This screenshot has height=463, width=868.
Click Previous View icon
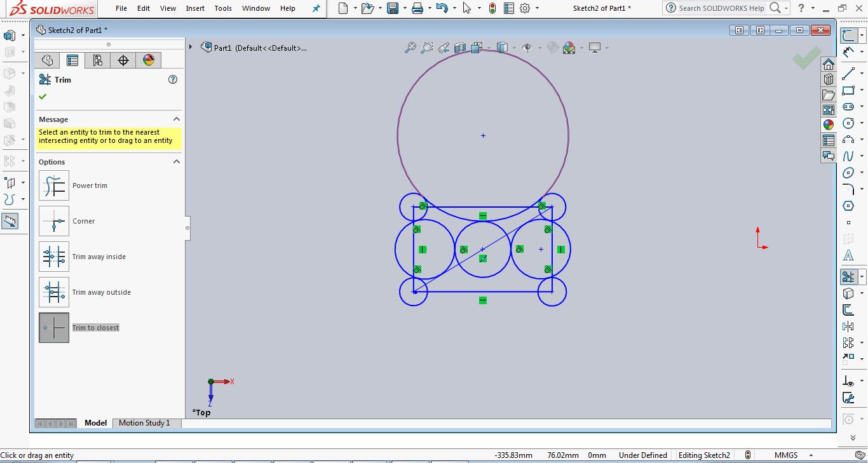point(444,48)
